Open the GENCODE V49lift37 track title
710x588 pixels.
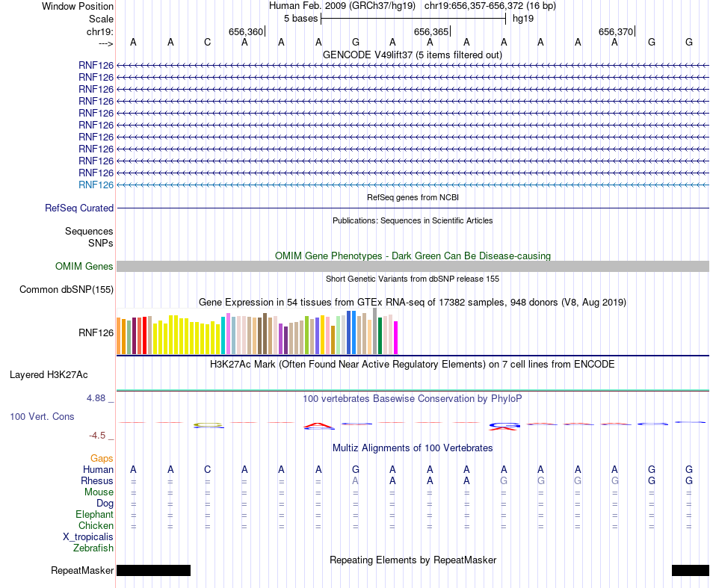(x=413, y=55)
